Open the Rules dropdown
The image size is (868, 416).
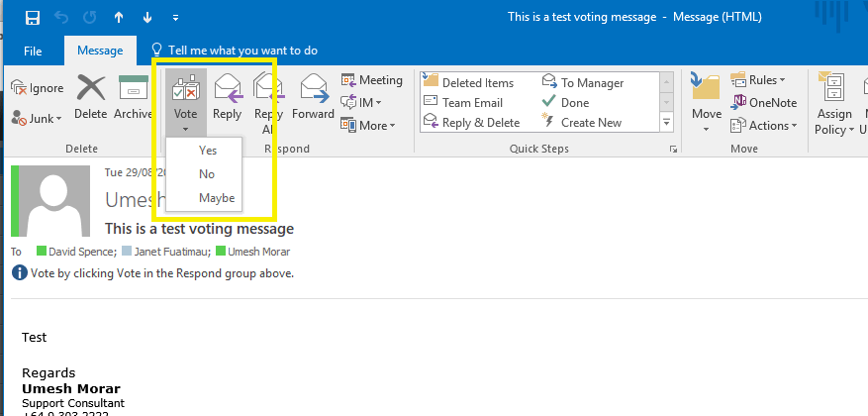click(x=758, y=80)
